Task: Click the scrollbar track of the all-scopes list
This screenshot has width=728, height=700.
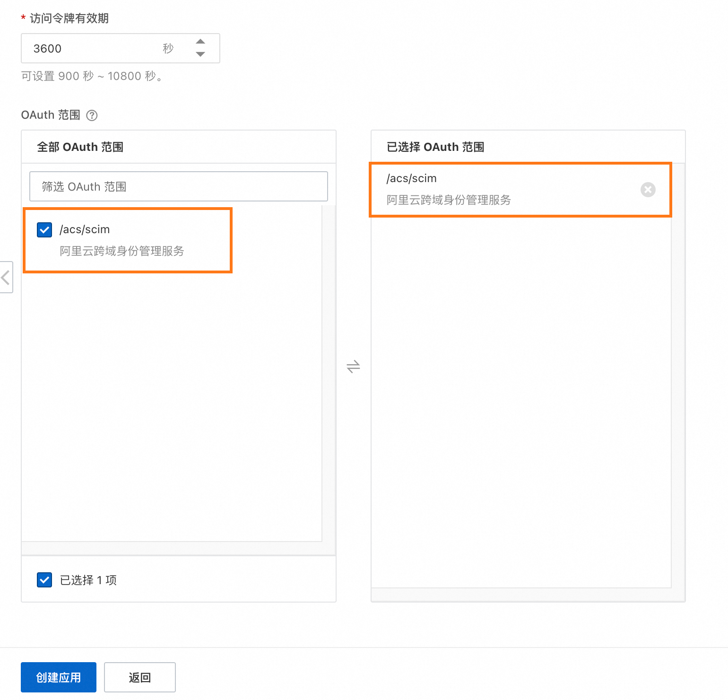Action: (329, 378)
